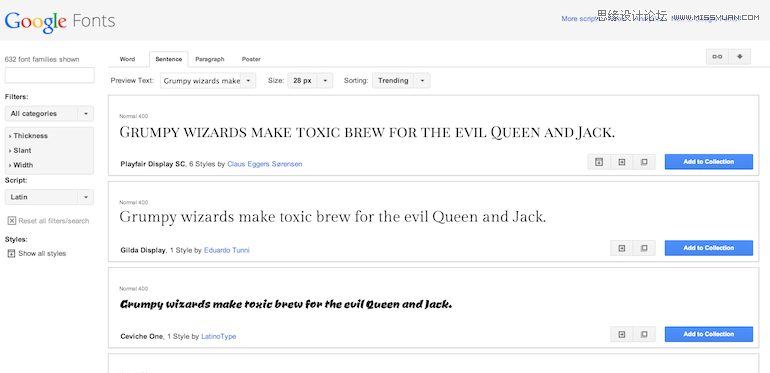Screen dimensions: 770x373
Task: Click the Show all styles link
Action: tap(42, 254)
